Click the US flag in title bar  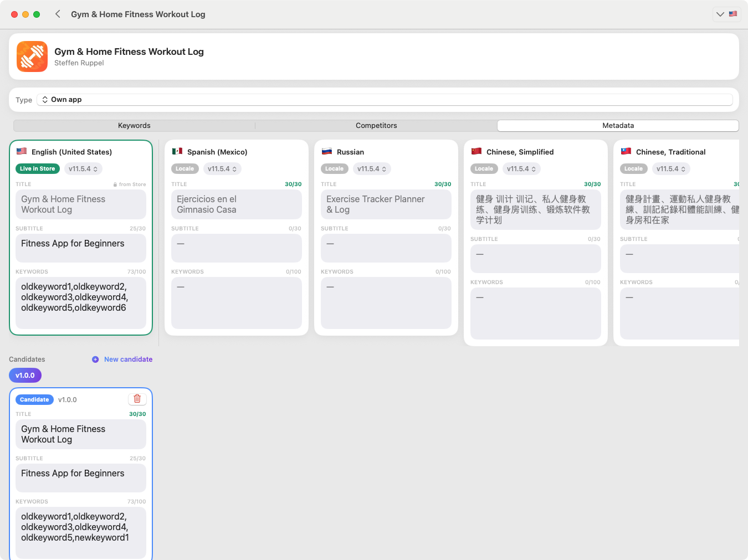coord(733,14)
